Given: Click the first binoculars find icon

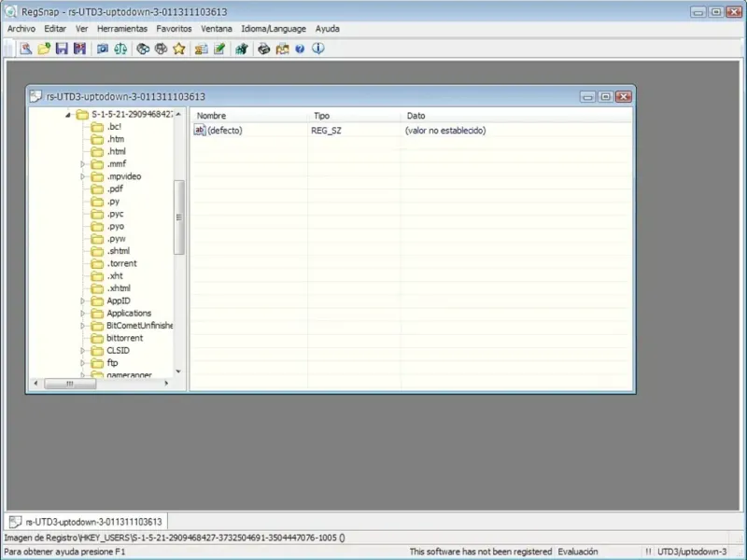Looking at the screenshot, I should tap(143, 49).
